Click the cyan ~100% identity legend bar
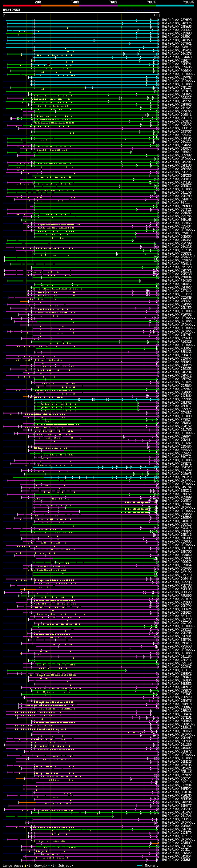The height and width of the screenshot is (868, 197). point(175,6)
